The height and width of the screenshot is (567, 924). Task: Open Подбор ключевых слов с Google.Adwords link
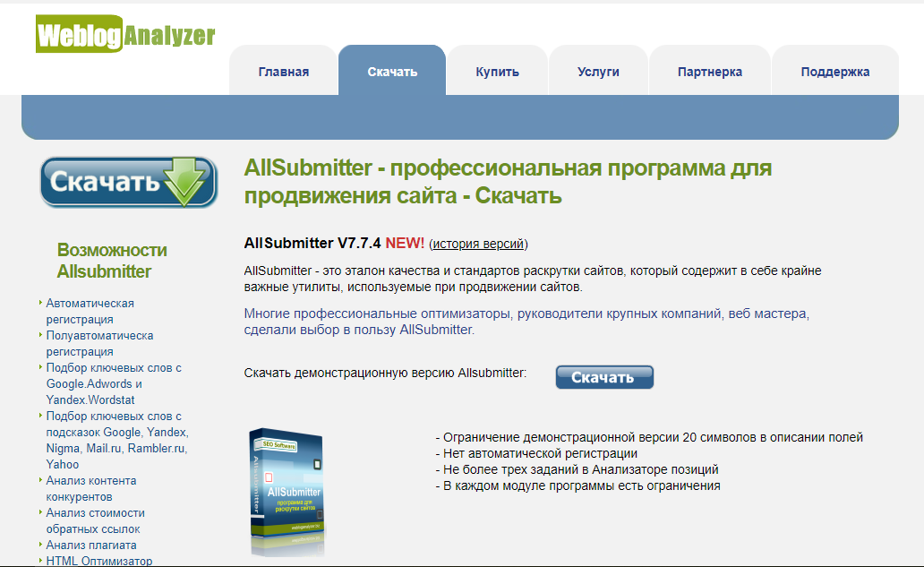(x=114, y=383)
